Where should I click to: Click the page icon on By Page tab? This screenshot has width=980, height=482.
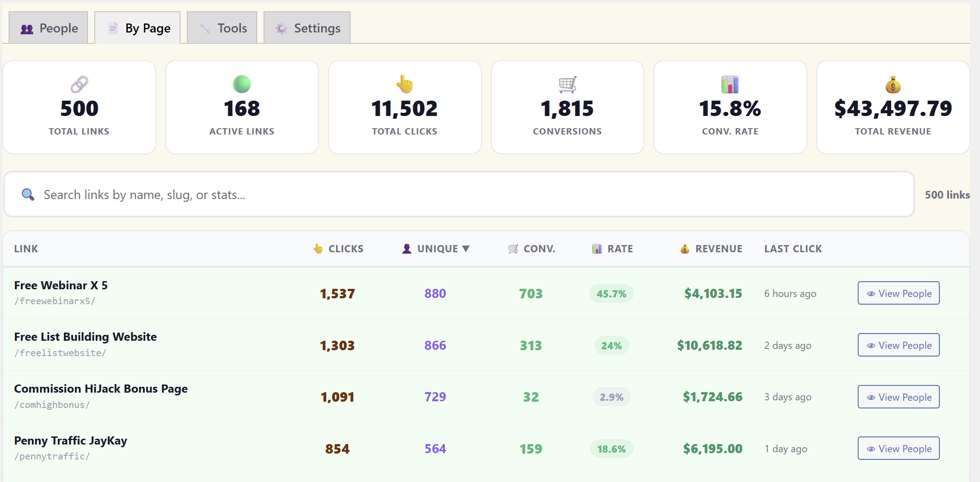(113, 28)
